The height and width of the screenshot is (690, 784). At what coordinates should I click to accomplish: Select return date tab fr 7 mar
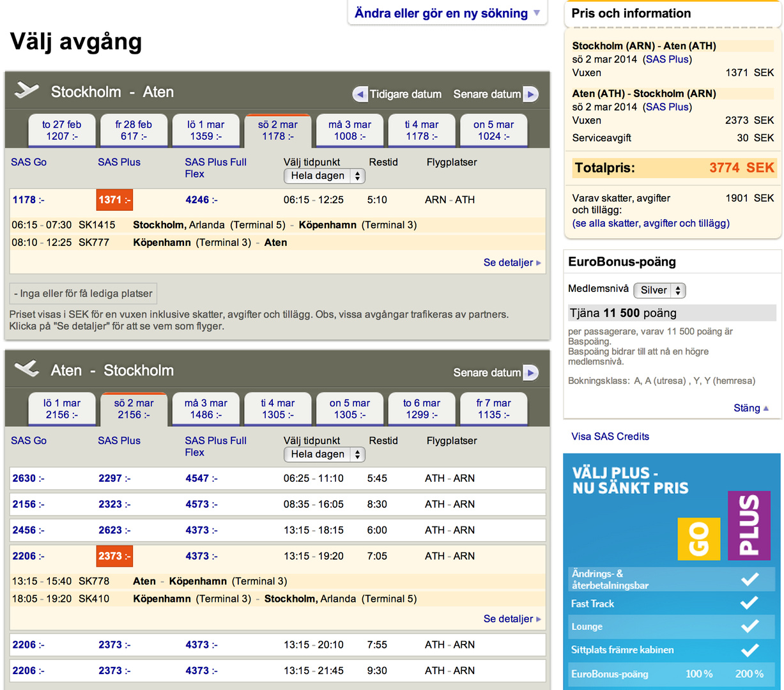pyautogui.click(x=493, y=409)
